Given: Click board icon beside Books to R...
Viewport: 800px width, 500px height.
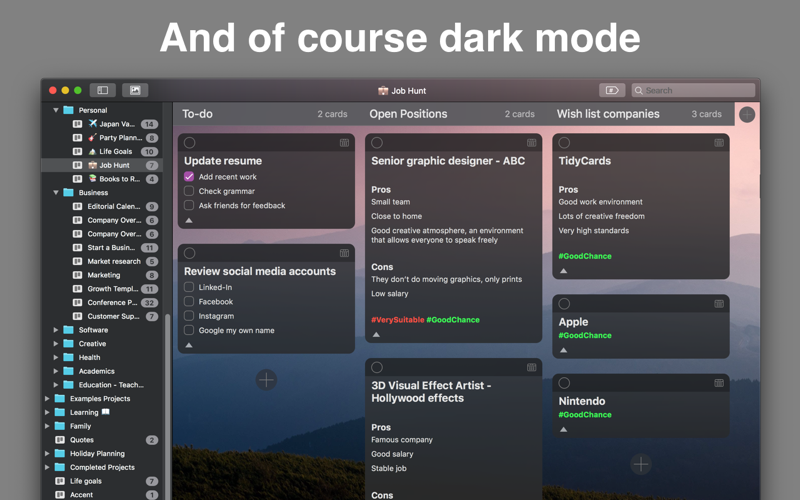Looking at the screenshot, I should (x=77, y=179).
